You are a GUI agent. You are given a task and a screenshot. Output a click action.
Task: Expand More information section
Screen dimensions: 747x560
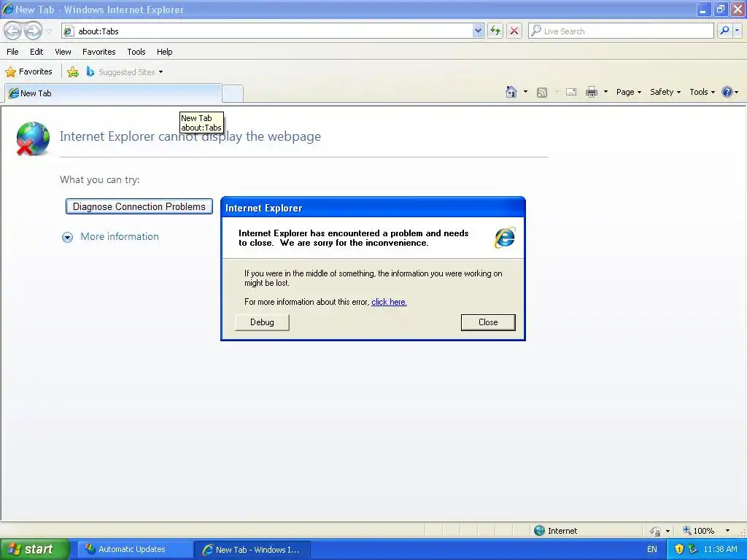(111, 237)
